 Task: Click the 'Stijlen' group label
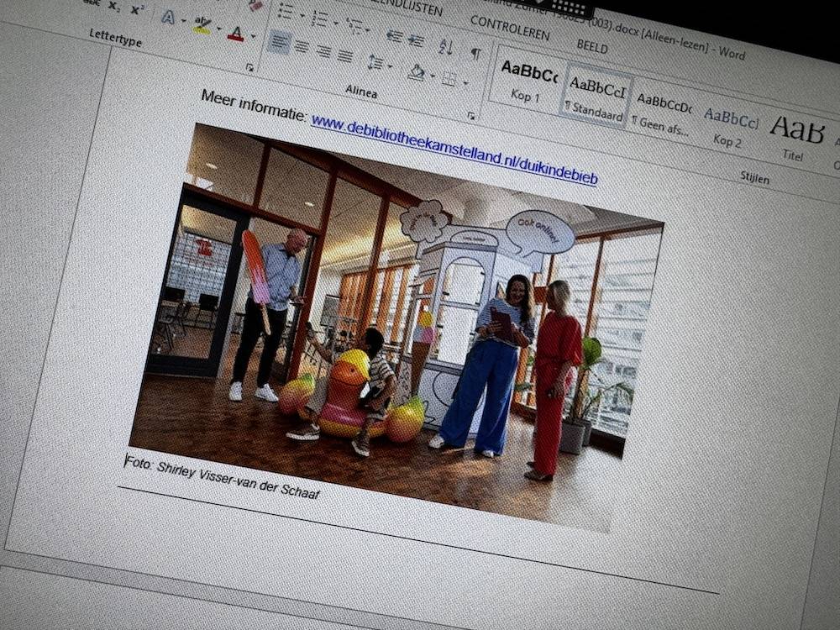pyautogui.click(x=754, y=177)
